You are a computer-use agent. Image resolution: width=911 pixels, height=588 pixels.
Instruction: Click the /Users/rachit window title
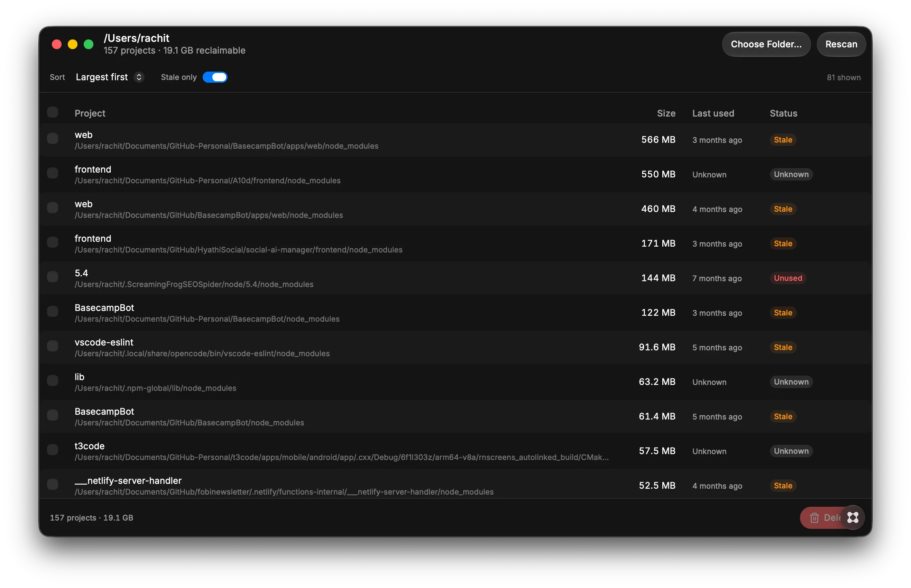point(136,38)
